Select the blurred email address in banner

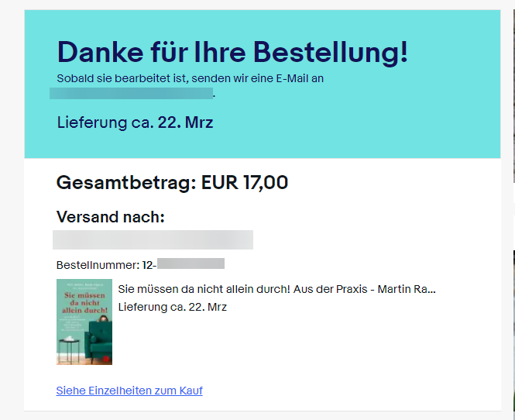132,93
